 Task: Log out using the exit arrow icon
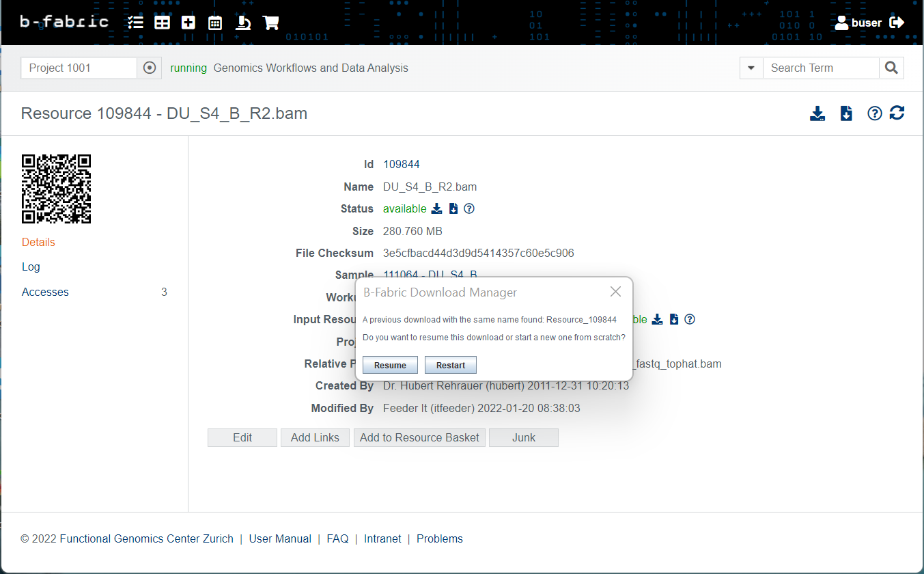click(897, 23)
